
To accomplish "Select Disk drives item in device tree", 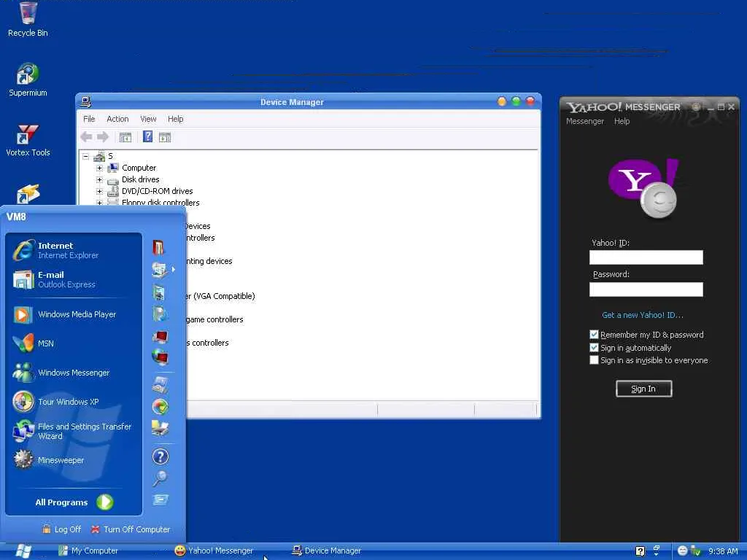I will coord(141,179).
